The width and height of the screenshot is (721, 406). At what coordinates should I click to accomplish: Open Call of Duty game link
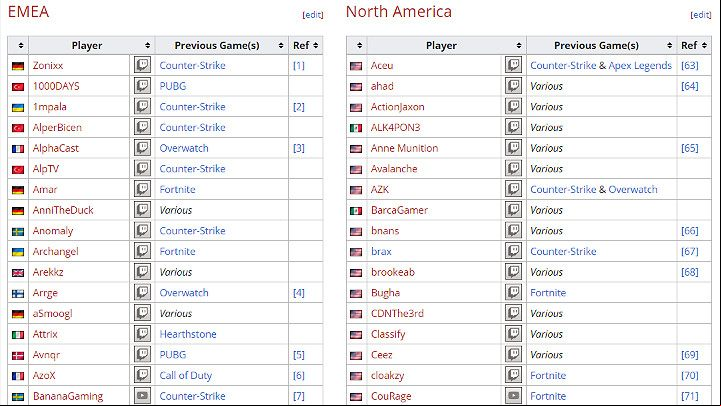tap(186, 375)
